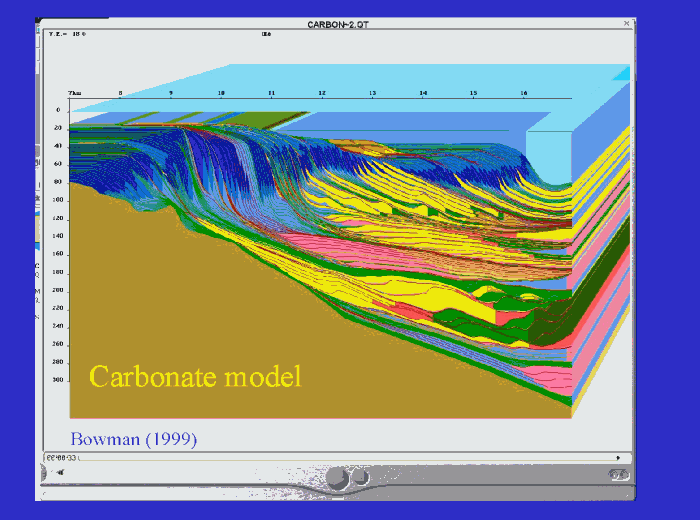Click the Bowman (1999) citation text
700x520 pixels.
pos(133,438)
